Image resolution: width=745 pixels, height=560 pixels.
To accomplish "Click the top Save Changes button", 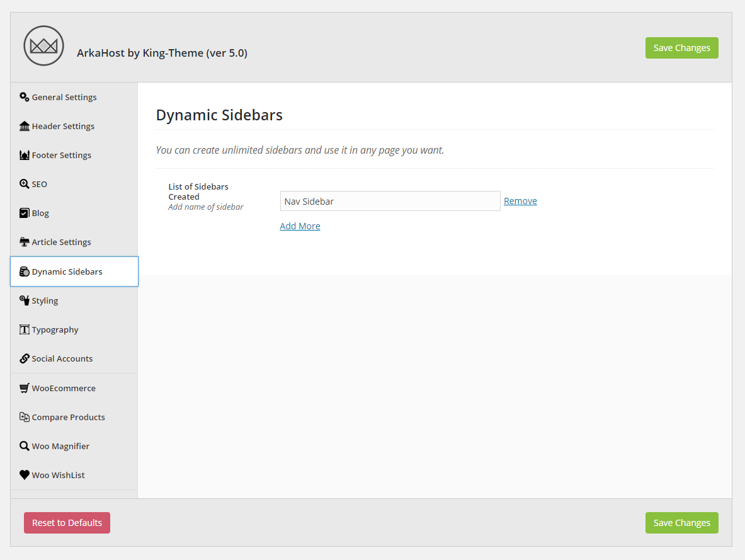I will point(682,48).
